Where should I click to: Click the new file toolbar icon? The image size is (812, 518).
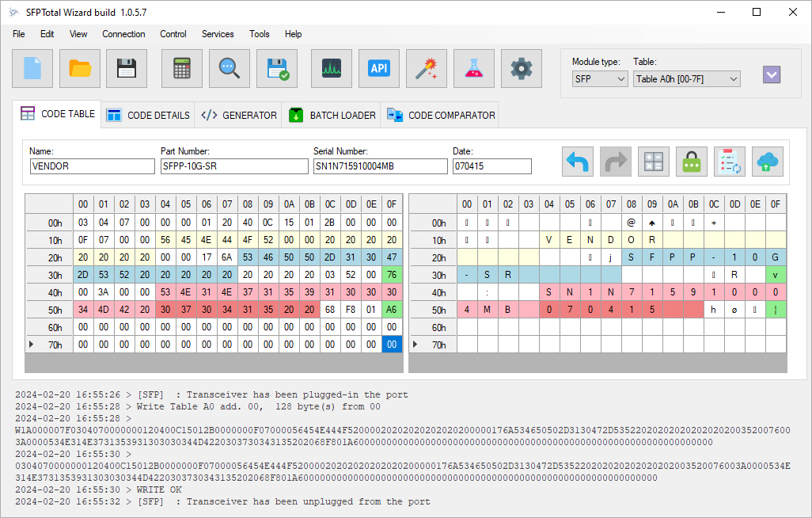pos(32,68)
